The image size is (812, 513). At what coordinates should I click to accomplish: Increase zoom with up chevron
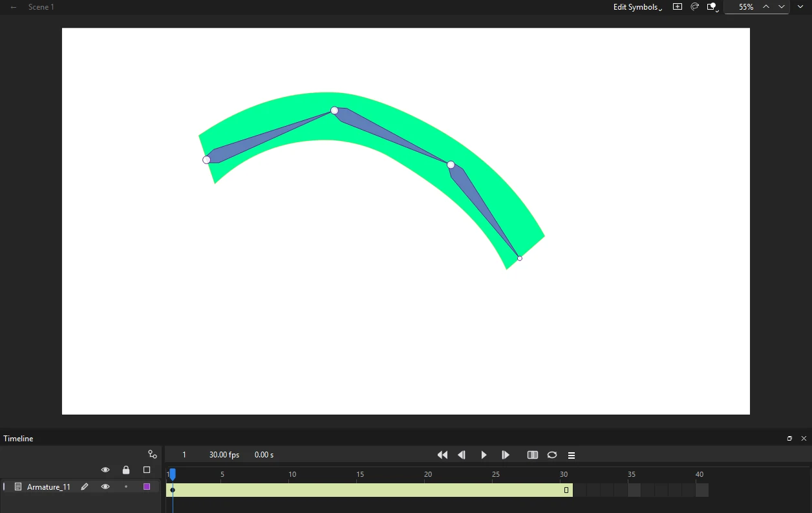pos(766,6)
